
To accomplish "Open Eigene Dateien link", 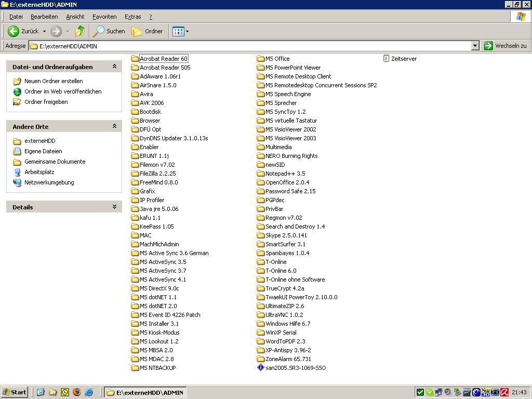I will pyautogui.click(x=43, y=151).
